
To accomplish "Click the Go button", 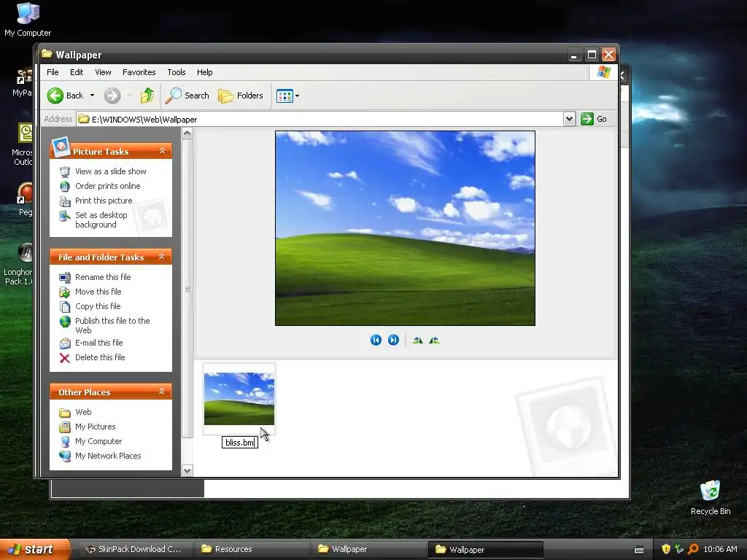I will click(x=594, y=119).
